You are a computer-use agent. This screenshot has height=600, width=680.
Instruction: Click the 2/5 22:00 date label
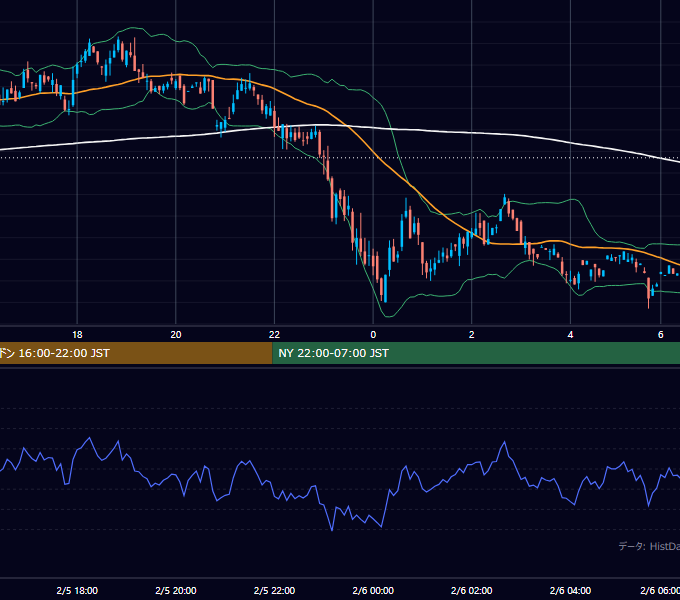274,590
